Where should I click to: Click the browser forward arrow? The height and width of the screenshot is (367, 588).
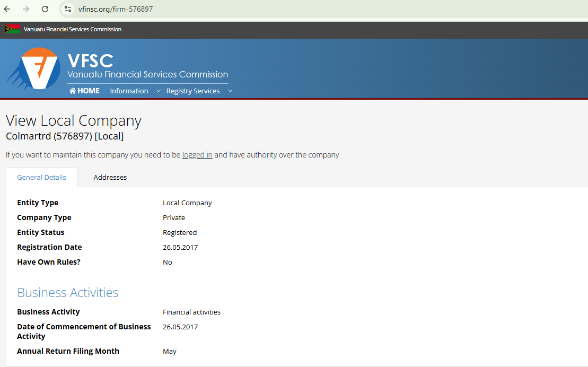click(x=26, y=9)
